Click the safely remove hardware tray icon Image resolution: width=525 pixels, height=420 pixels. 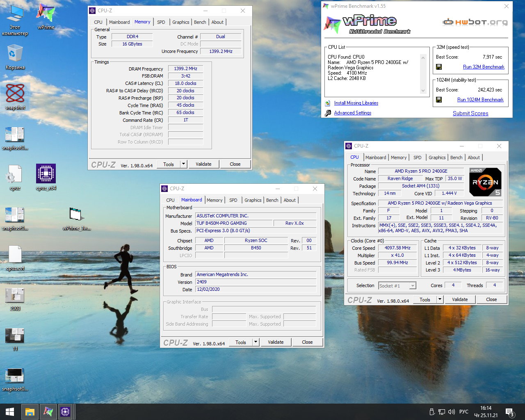click(x=432, y=412)
